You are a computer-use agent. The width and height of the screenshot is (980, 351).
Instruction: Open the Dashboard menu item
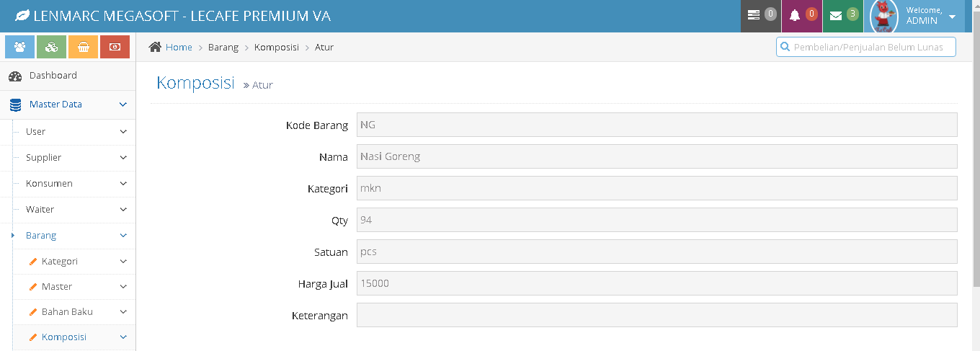(53, 76)
